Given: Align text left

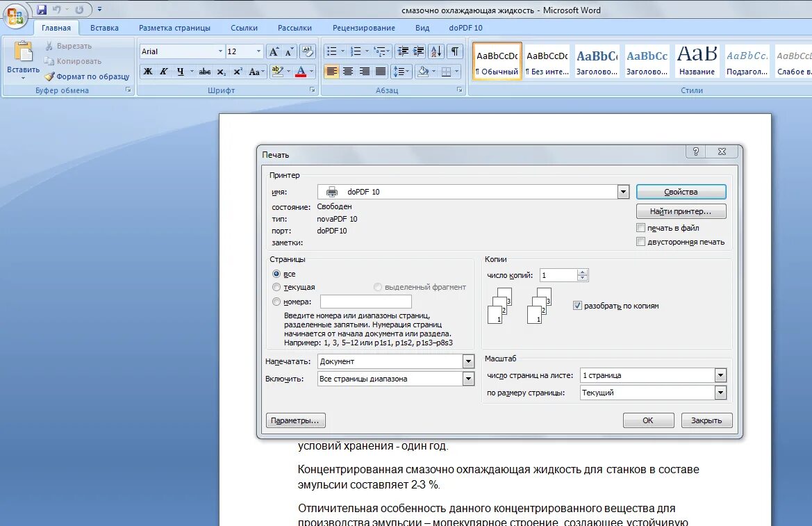Looking at the screenshot, I should pyautogui.click(x=332, y=72).
